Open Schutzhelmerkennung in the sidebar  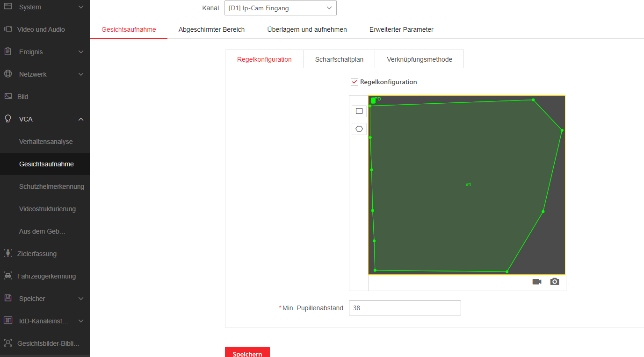tap(51, 186)
